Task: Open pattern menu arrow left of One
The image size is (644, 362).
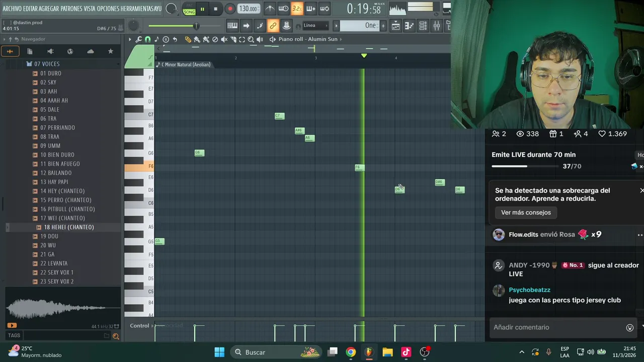Action: tap(336, 26)
